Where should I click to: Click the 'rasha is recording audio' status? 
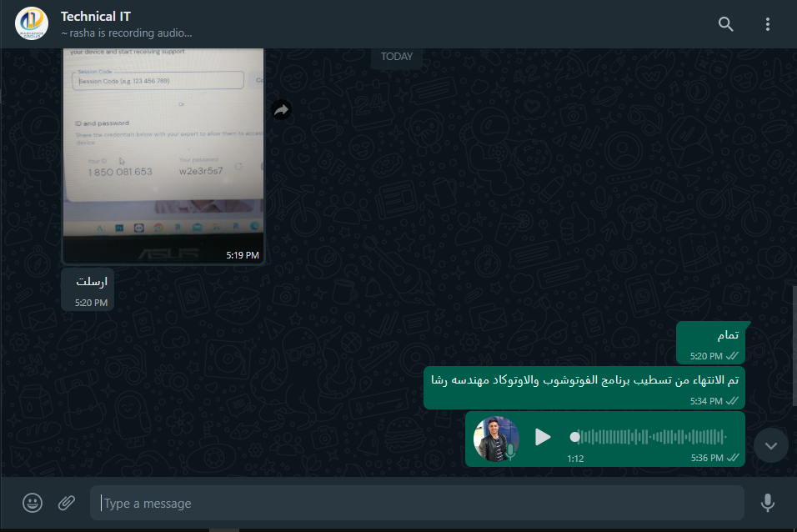(x=127, y=33)
